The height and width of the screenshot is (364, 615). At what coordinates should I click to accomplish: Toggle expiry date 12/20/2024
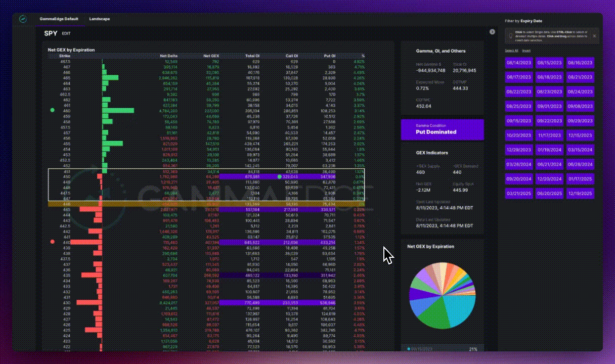click(549, 179)
